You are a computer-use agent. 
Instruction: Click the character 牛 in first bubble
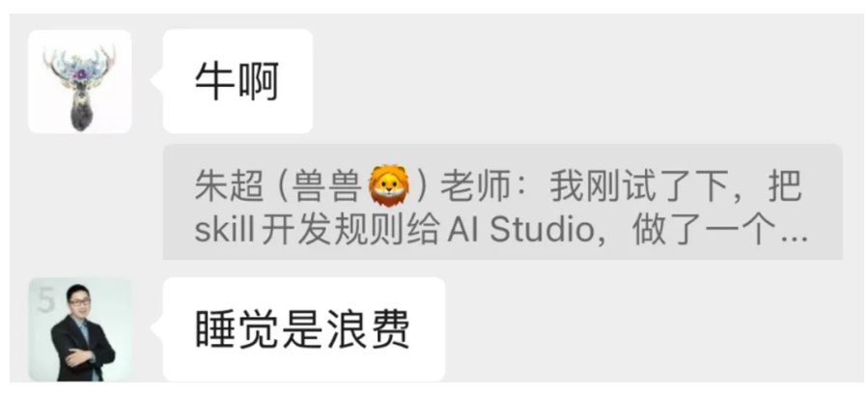click(x=214, y=82)
